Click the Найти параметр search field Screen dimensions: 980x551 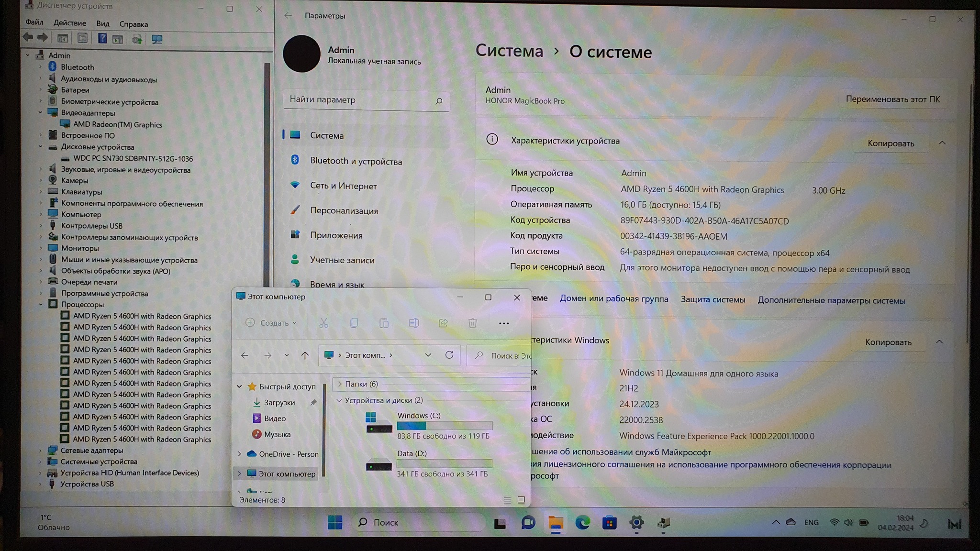tap(359, 100)
